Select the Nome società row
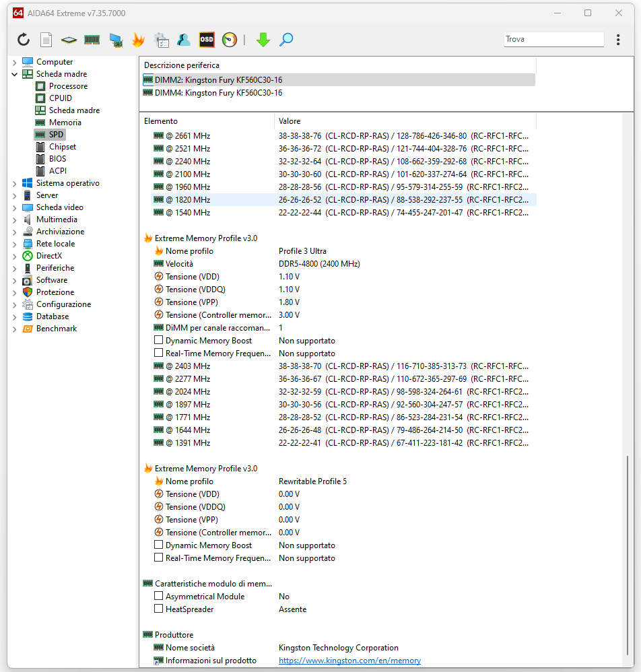The image size is (641, 672). [343, 648]
